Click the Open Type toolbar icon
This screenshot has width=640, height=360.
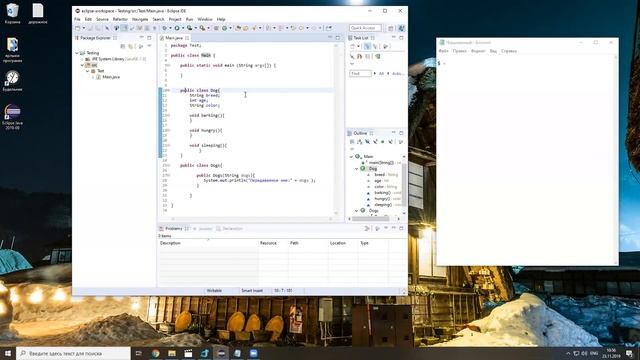[238, 28]
